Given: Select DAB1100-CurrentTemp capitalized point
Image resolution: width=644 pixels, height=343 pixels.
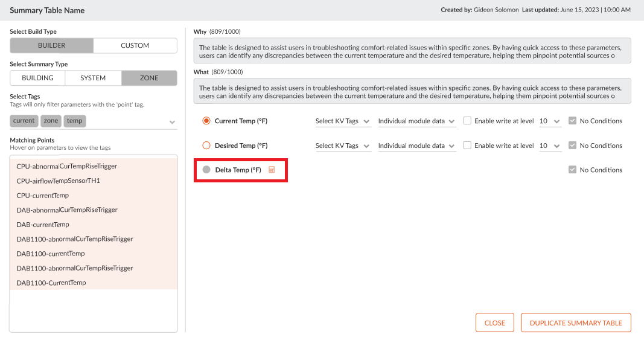Looking at the screenshot, I should pos(94,283).
